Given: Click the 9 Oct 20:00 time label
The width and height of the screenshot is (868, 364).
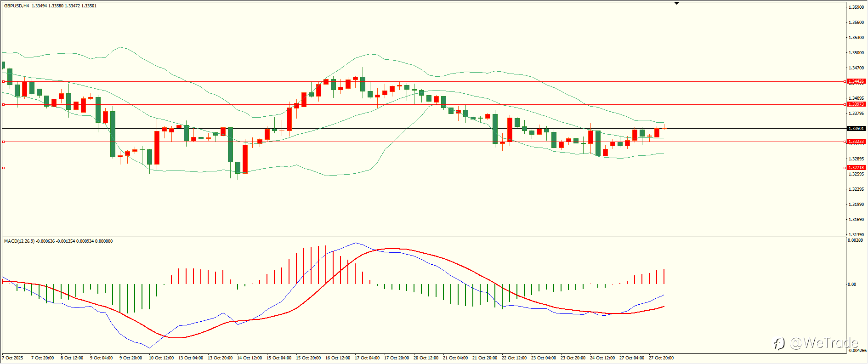Looking at the screenshot, I should tap(131, 358).
